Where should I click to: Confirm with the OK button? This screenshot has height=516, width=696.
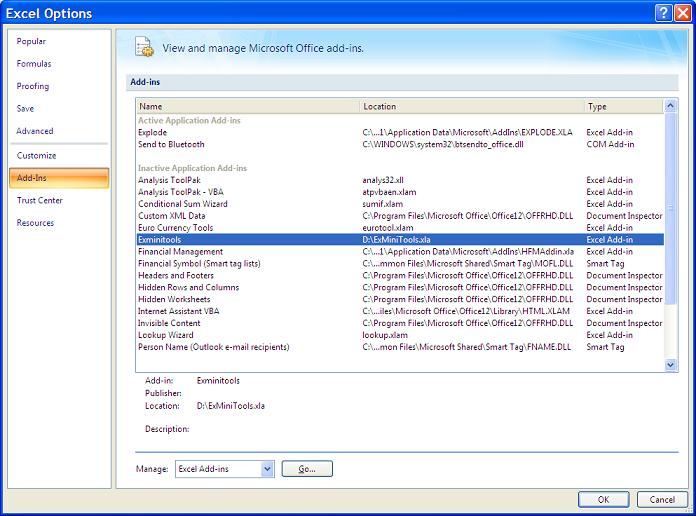(x=603, y=499)
